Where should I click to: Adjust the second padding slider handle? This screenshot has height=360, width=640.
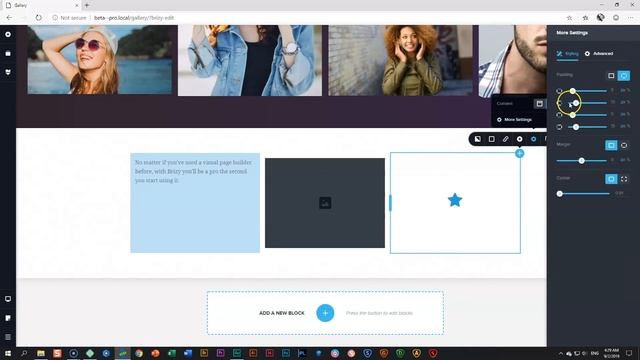point(576,103)
